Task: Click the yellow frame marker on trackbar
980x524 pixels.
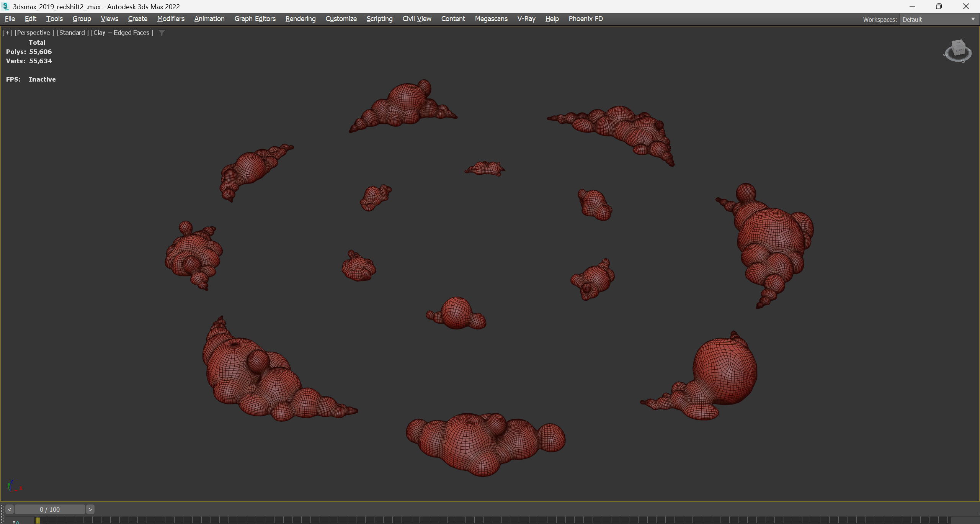Action: (38, 520)
